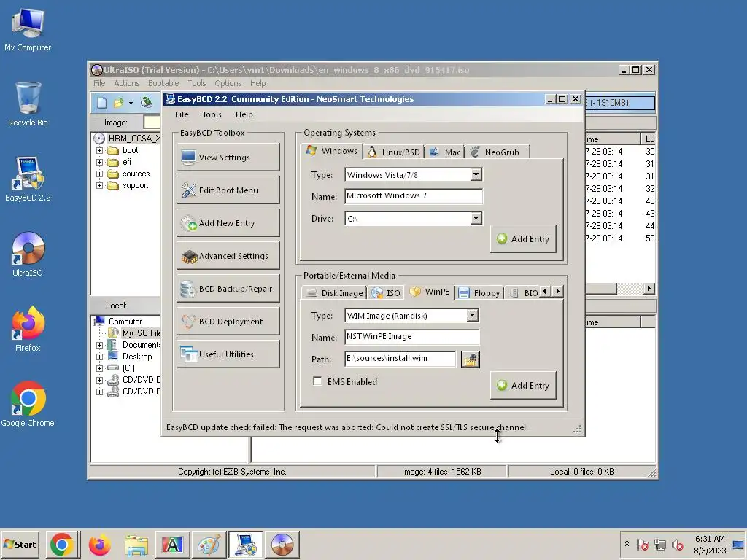Expand (C:) drive in local tree

click(x=99, y=368)
